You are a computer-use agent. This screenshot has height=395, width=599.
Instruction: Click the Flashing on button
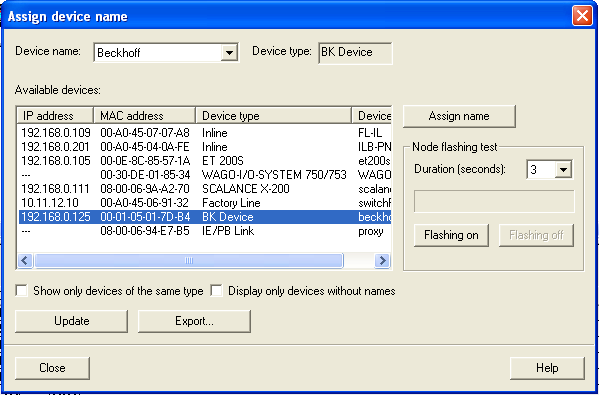coord(451,235)
